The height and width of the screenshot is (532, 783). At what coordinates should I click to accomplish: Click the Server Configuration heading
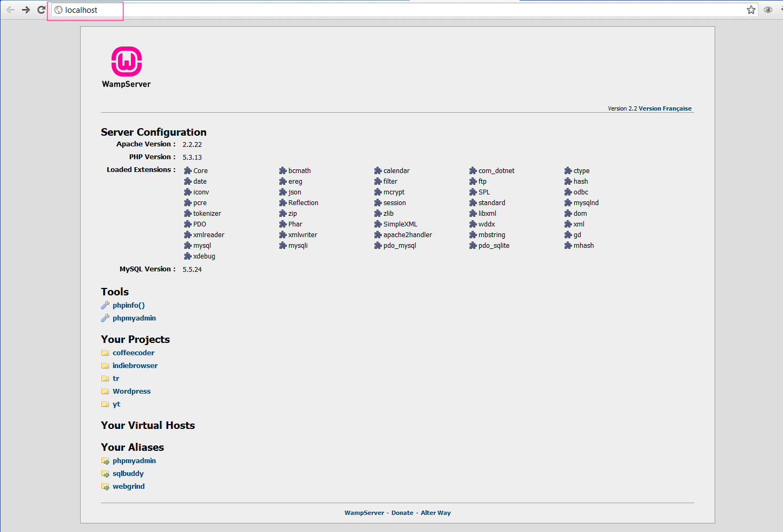tap(154, 132)
